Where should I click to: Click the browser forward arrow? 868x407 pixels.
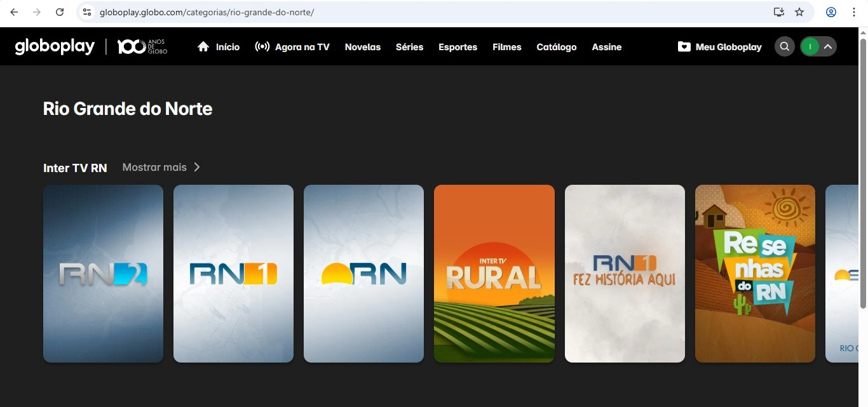coord(37,12)
